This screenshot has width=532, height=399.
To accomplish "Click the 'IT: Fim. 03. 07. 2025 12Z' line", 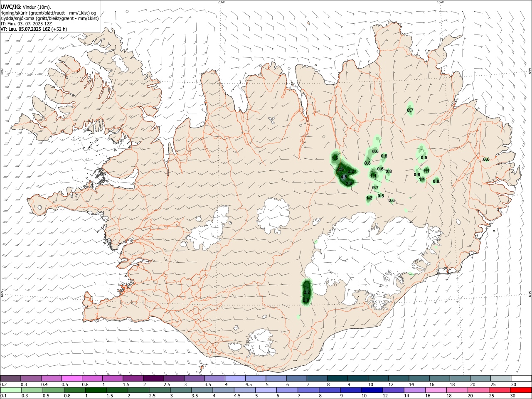I will 26,24.
